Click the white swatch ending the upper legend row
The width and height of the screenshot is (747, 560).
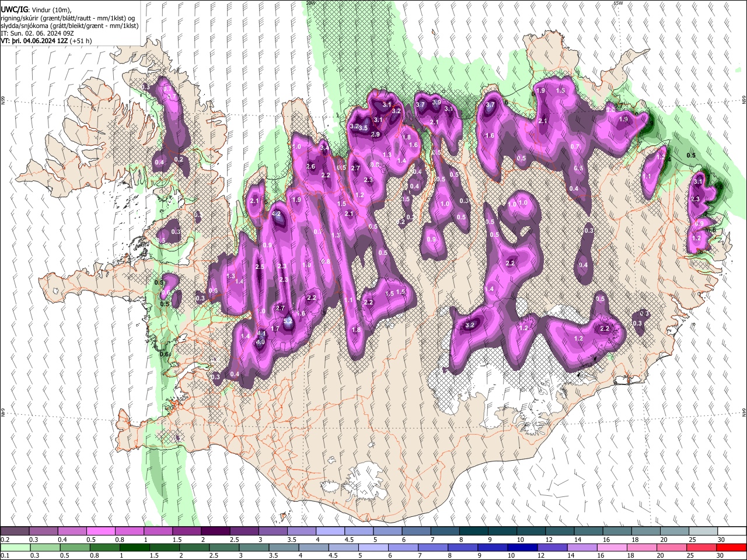click(x=731, y=531)
